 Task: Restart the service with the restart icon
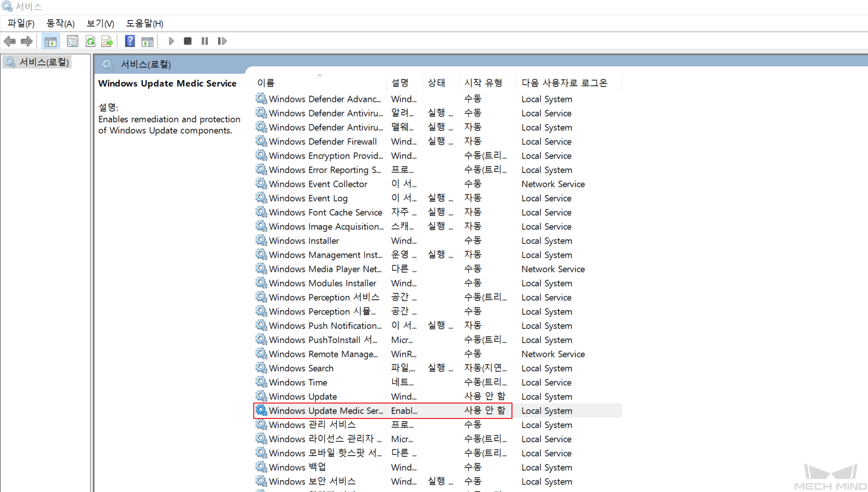pyautogui.click(x=222, y=41)
